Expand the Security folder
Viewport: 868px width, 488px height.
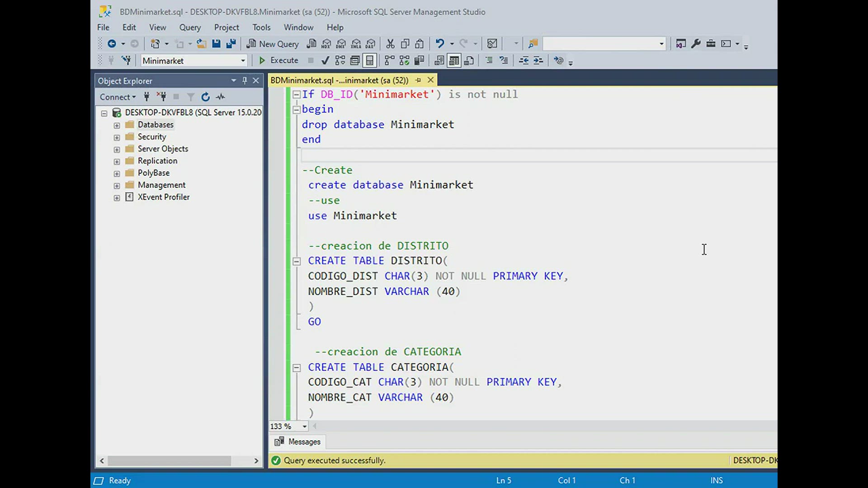point(117,137)
